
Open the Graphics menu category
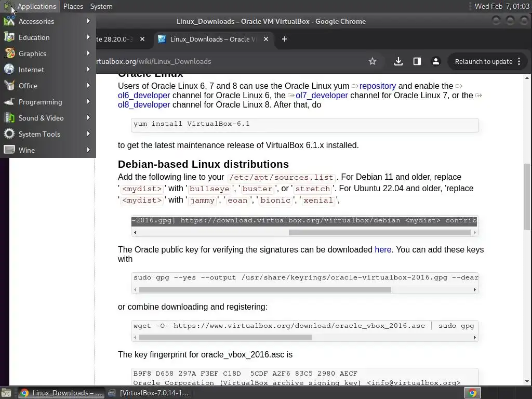tap(48, 54)
